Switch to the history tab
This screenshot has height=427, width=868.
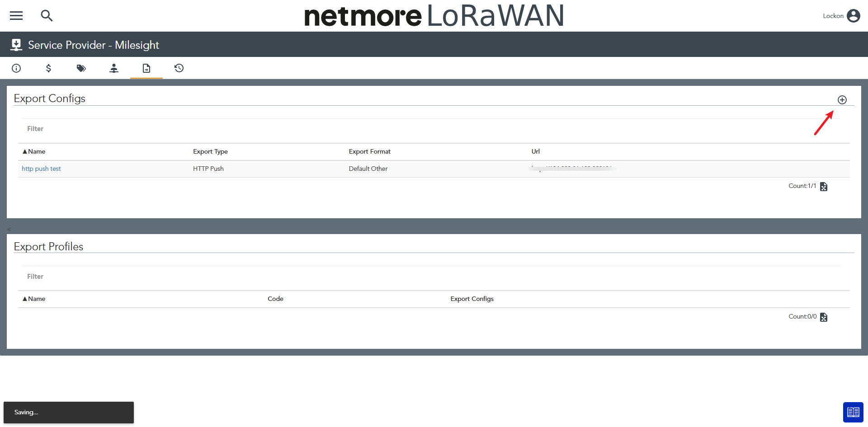[x=179, y=68]
